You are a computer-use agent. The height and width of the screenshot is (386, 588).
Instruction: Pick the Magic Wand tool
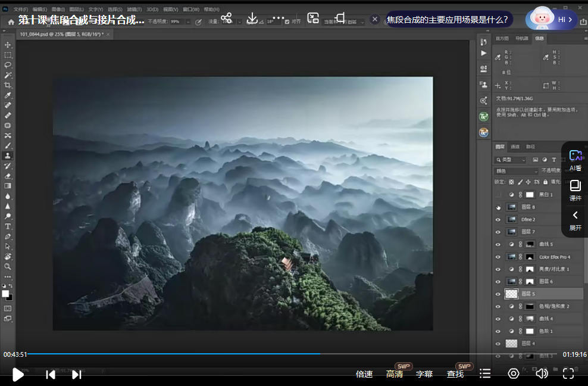[x=8, y=75]
